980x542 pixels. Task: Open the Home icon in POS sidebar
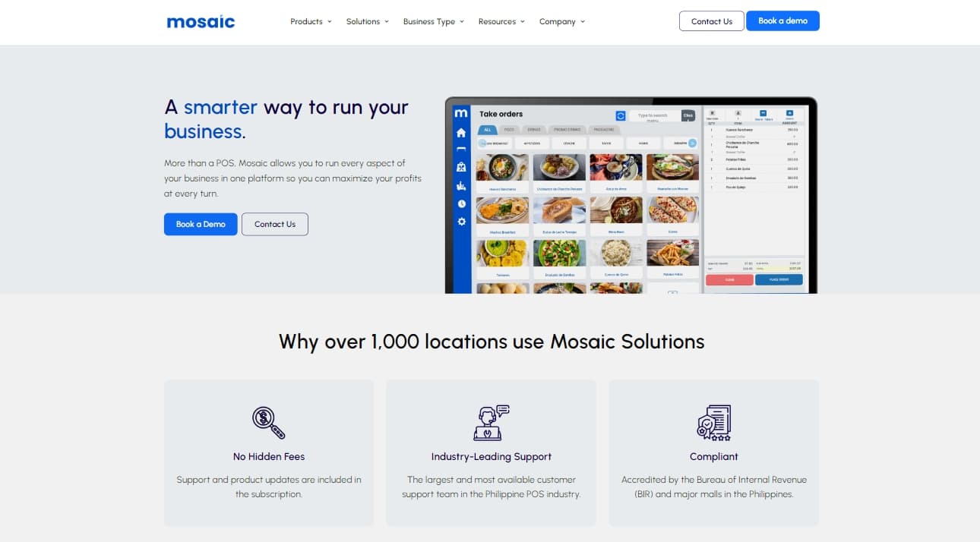point(461,132)
